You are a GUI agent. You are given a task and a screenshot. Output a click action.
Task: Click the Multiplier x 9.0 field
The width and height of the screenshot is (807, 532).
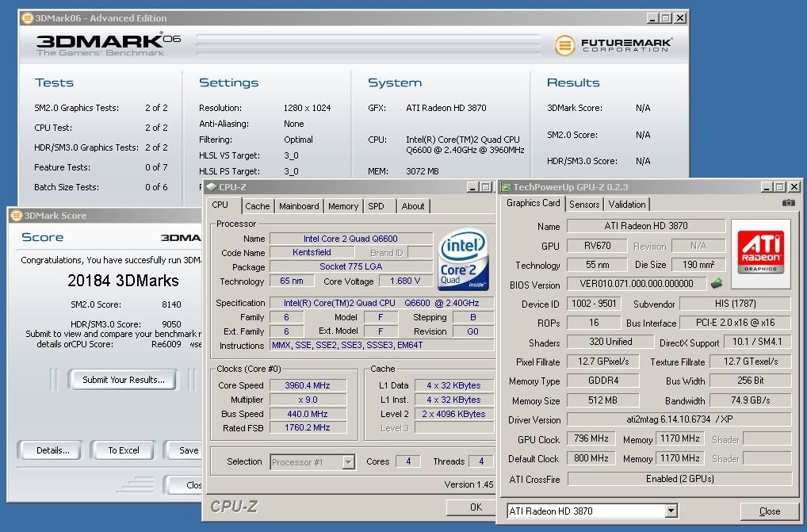tap(308, 400)
